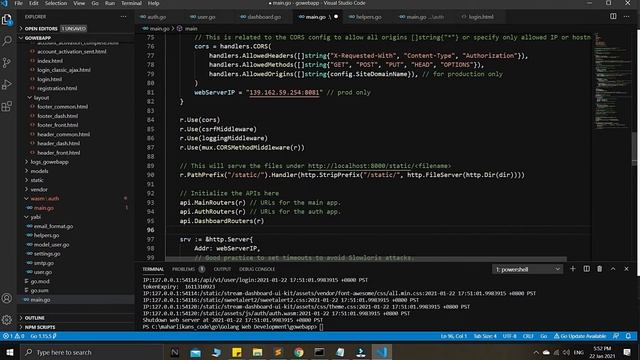
Task: Open the Explorer view in activity bar
Action: click(7, 20)
